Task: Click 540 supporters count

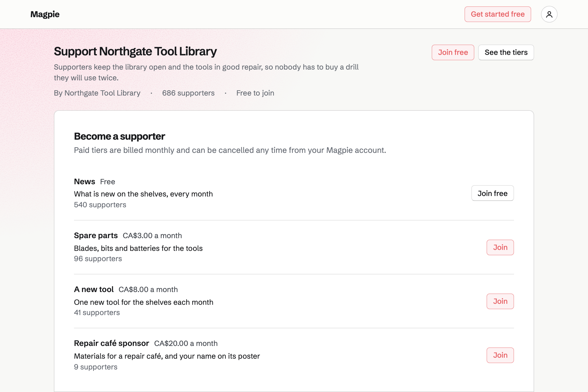Action: click(100, 205)
